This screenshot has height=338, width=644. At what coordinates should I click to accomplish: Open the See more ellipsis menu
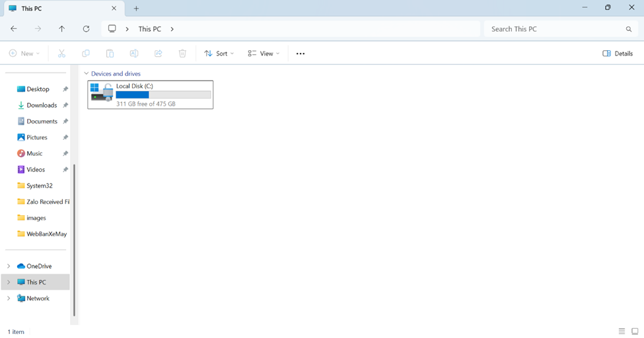[301, 53]
